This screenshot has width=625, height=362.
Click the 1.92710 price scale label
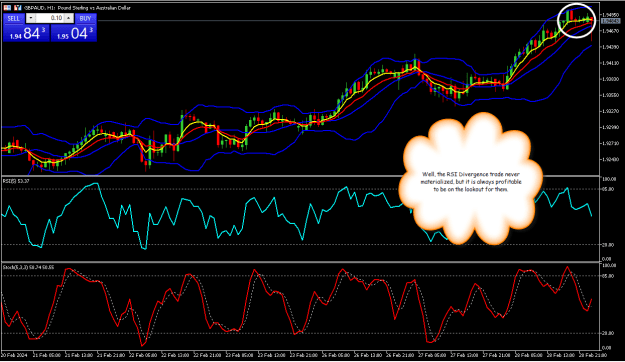coord(610,143)
